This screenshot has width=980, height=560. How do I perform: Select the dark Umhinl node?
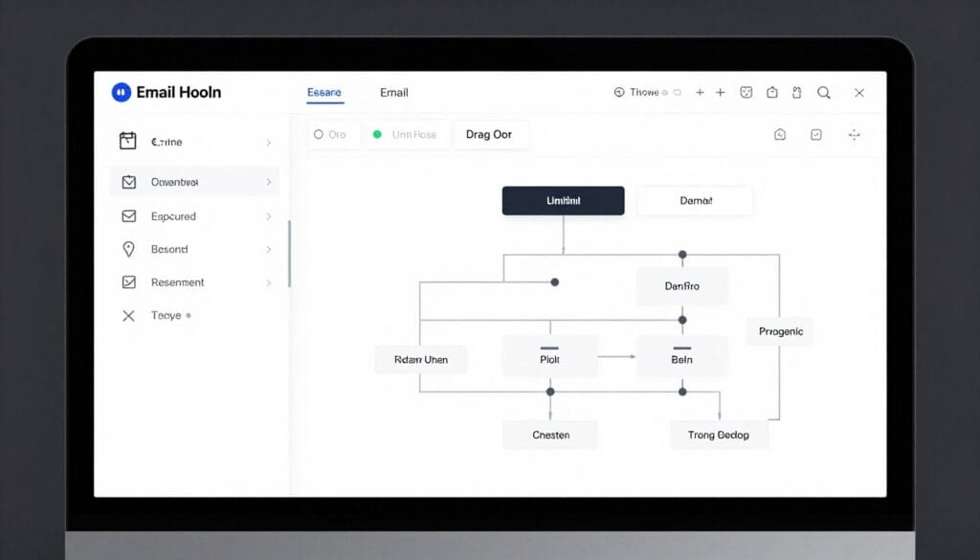(x=563, y=201)
